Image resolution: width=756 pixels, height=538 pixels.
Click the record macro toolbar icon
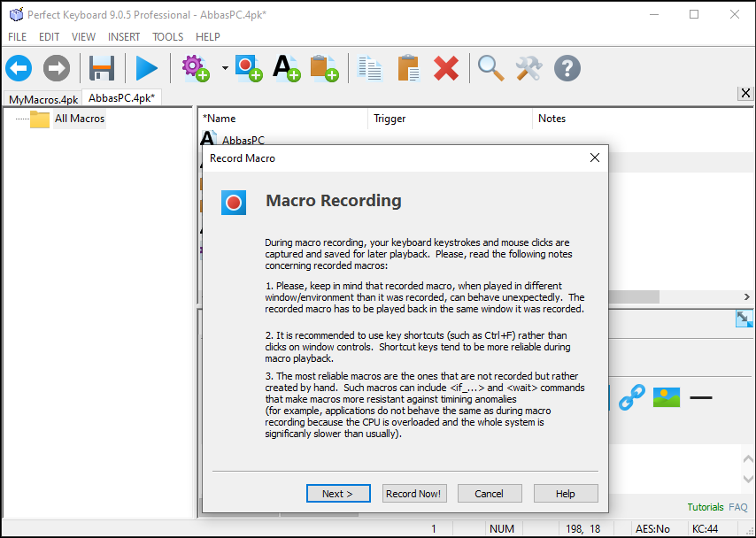pos(249,68)
